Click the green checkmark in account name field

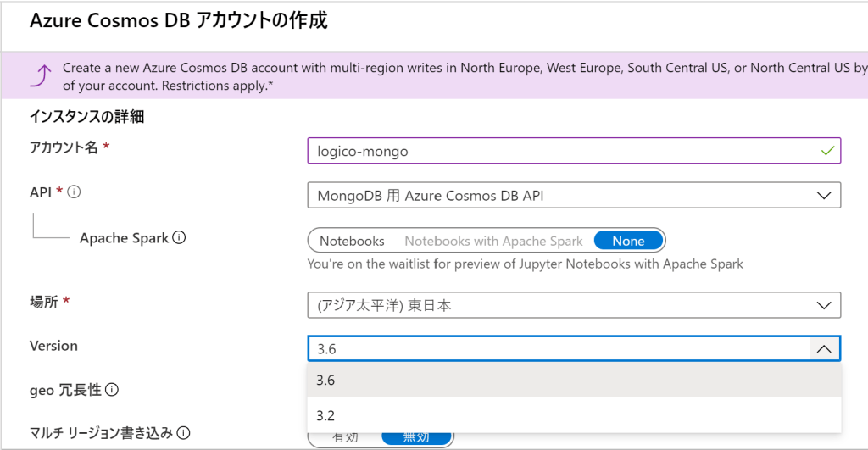tap(827, 151)
